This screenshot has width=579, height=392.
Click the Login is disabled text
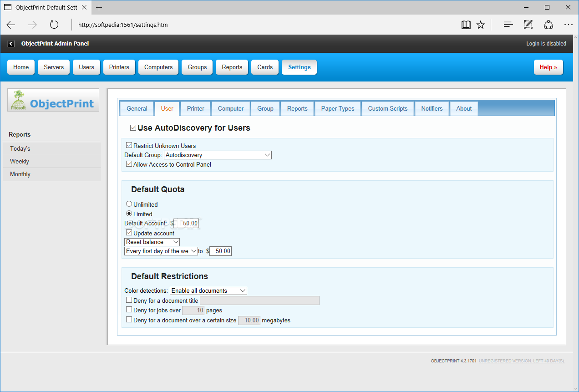point(546,44)
